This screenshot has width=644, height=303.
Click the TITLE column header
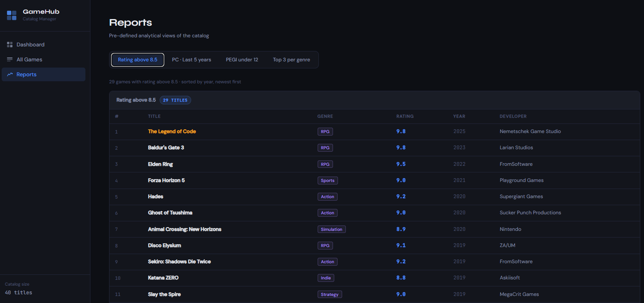tap(154, 116)
